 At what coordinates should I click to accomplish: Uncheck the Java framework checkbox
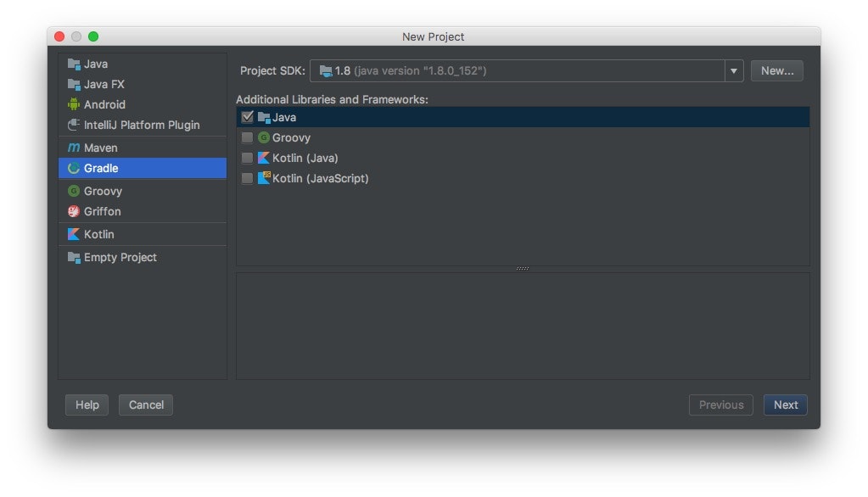[x=247, y=117]
